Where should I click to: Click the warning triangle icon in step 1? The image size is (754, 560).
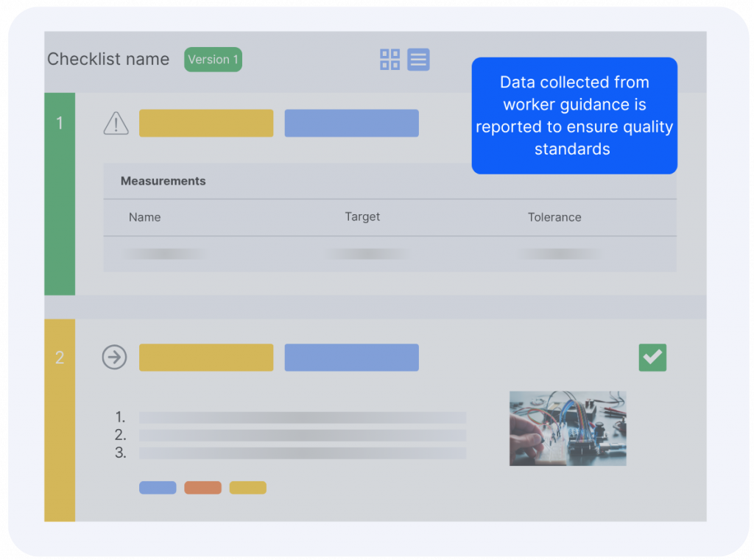(x=116, y=124)
